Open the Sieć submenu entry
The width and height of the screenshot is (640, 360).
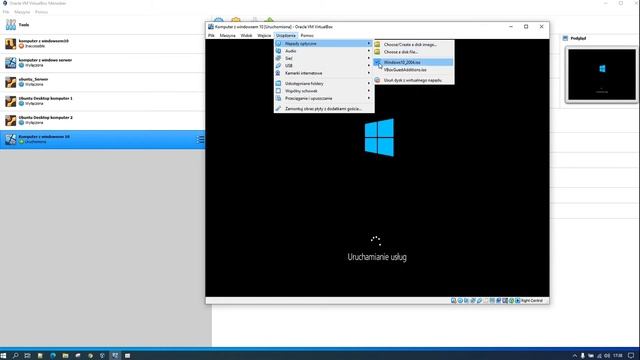pyautogui.click(x=324, y=58)
